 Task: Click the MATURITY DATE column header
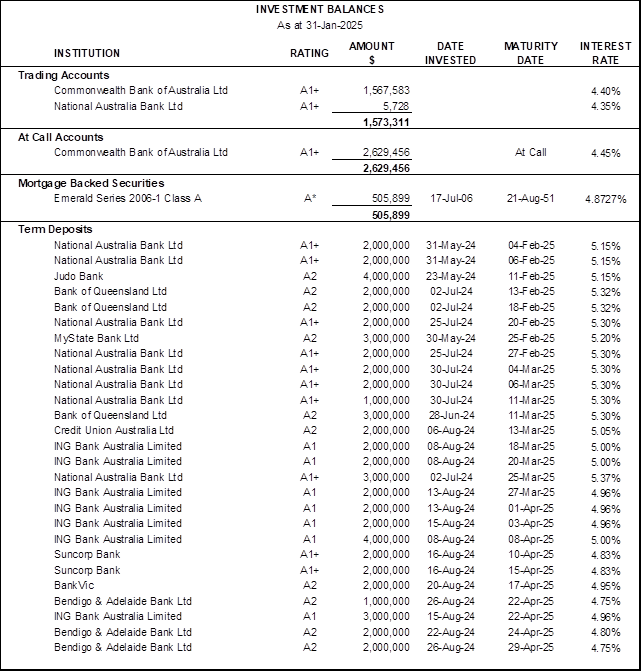click(x=531, y=53)
